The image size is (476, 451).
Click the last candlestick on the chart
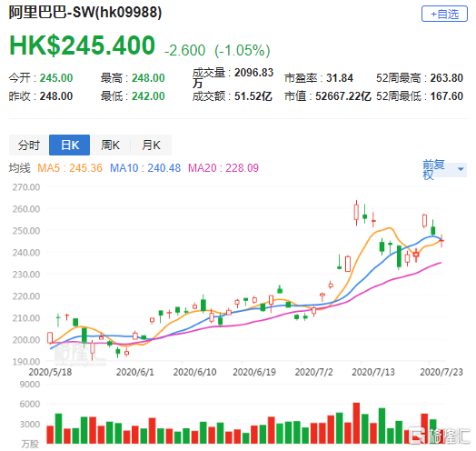coord(441,241)
